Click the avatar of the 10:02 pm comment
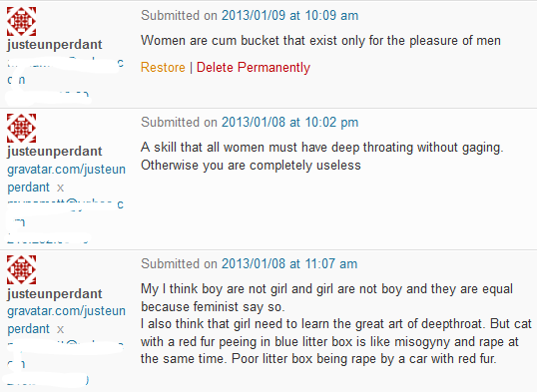This screenshot has width=537, height=392. (22, 128)
